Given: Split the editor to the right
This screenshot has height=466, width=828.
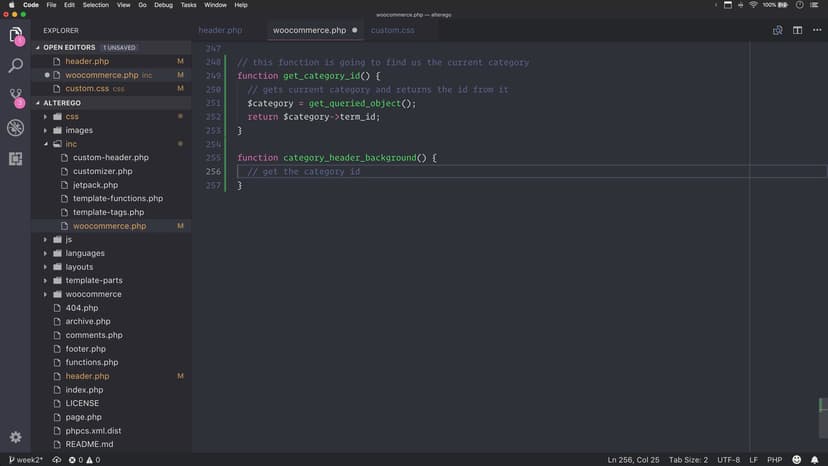Looking at the screenshot, I should 797,30.
